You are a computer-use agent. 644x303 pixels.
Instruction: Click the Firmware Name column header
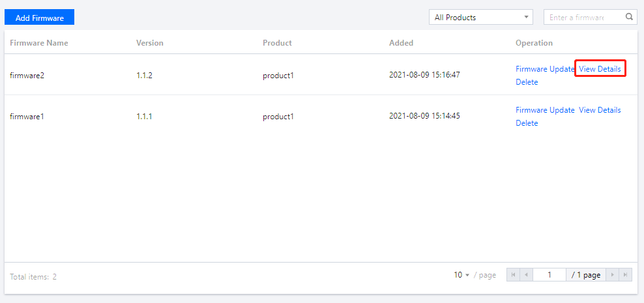(x=39, y=43)
